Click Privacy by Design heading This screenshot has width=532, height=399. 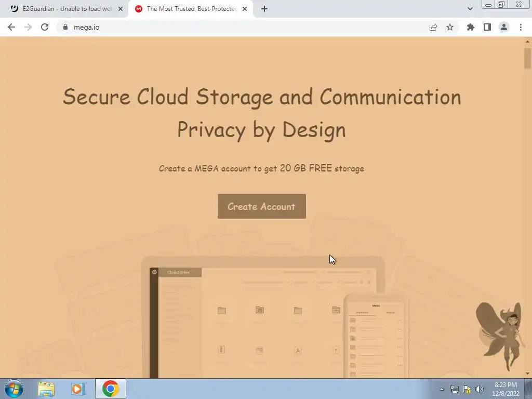(x=262, y=130)
